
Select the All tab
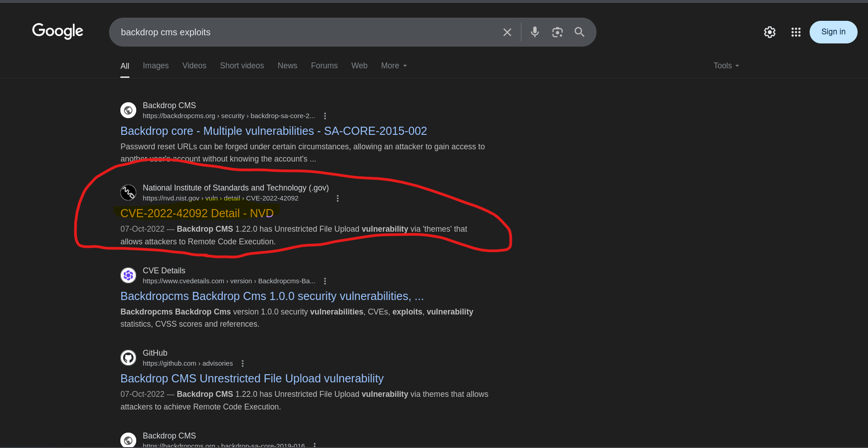(125, 66)
